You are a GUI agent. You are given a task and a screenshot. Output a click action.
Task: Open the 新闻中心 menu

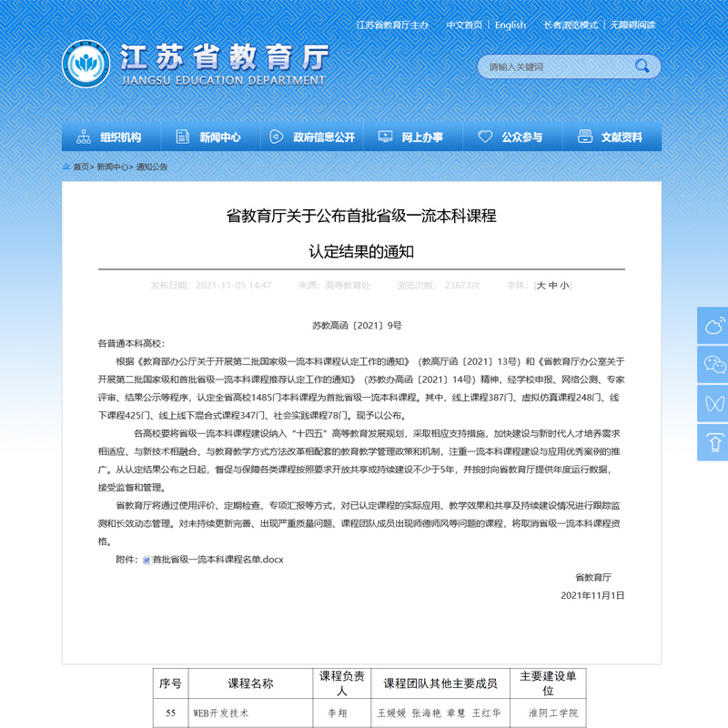pos(211,137)
